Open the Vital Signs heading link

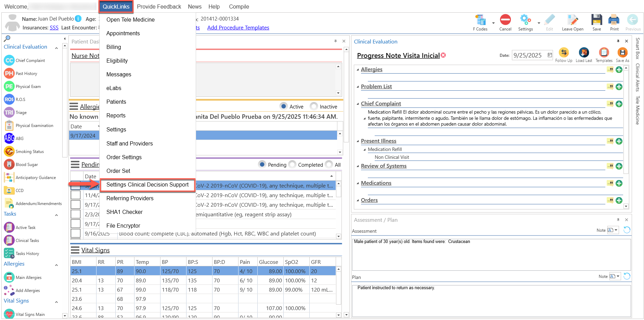point(95,250)
